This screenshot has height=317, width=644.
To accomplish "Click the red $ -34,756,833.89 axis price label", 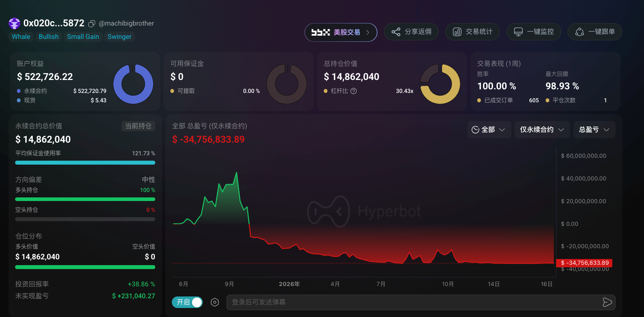I will [x=585, y=263].
